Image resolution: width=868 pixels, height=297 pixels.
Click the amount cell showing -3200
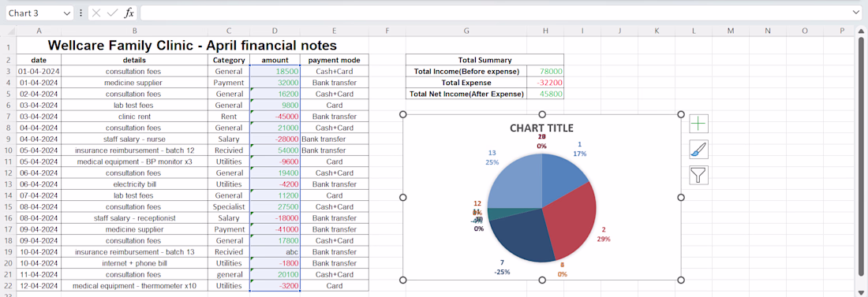pyautogui.click(x=275, y=286)
